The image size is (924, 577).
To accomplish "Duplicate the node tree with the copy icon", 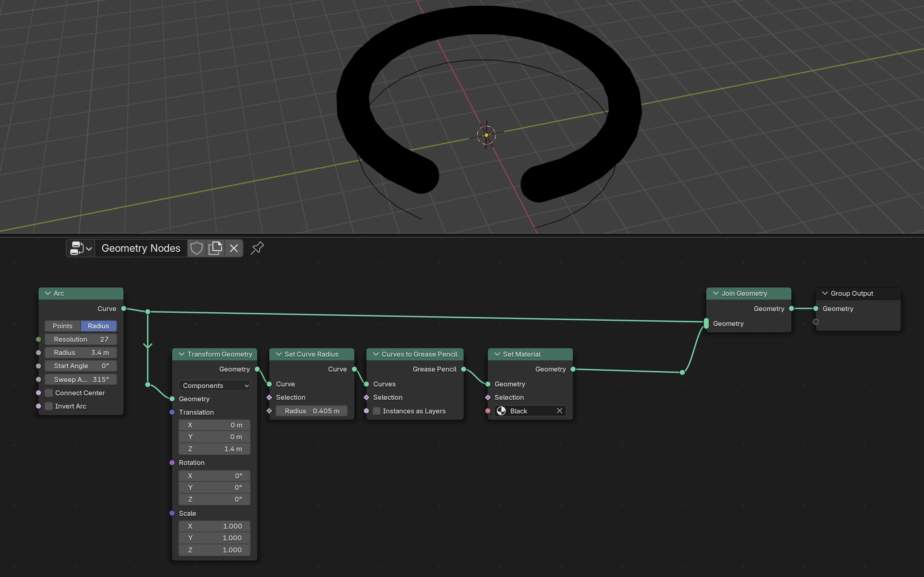I will tap(215, 248).
